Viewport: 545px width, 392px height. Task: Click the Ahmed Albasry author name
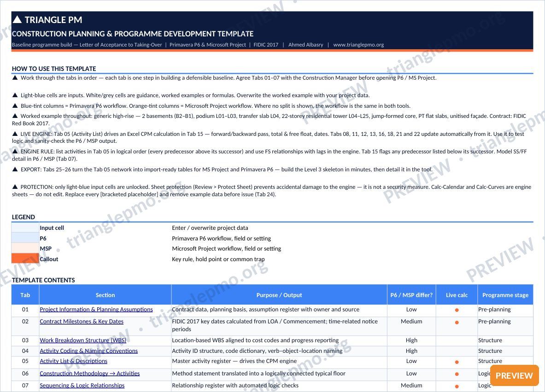(x=305, y=45)
